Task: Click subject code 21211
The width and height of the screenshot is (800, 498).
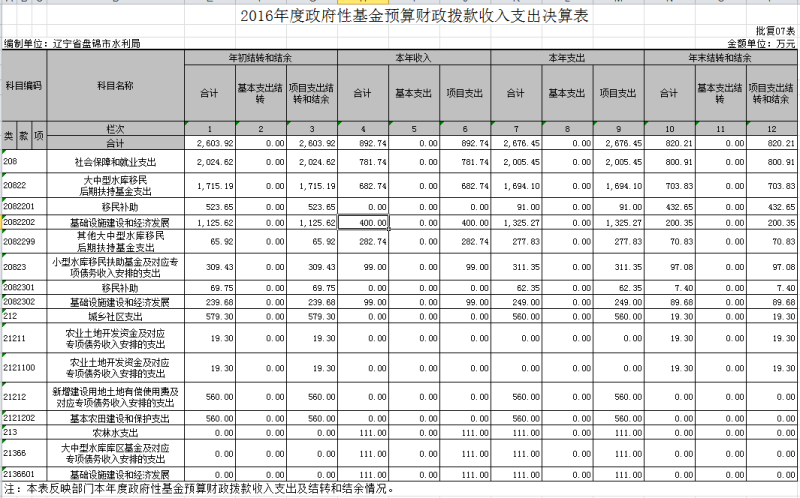Action: point(24,338)
